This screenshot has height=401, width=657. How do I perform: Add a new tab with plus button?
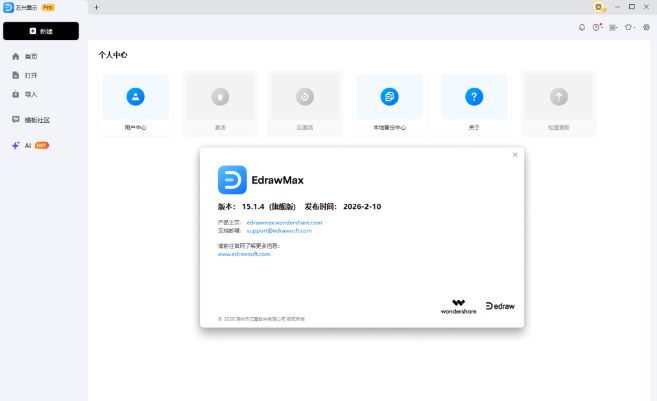click(96, 7)
